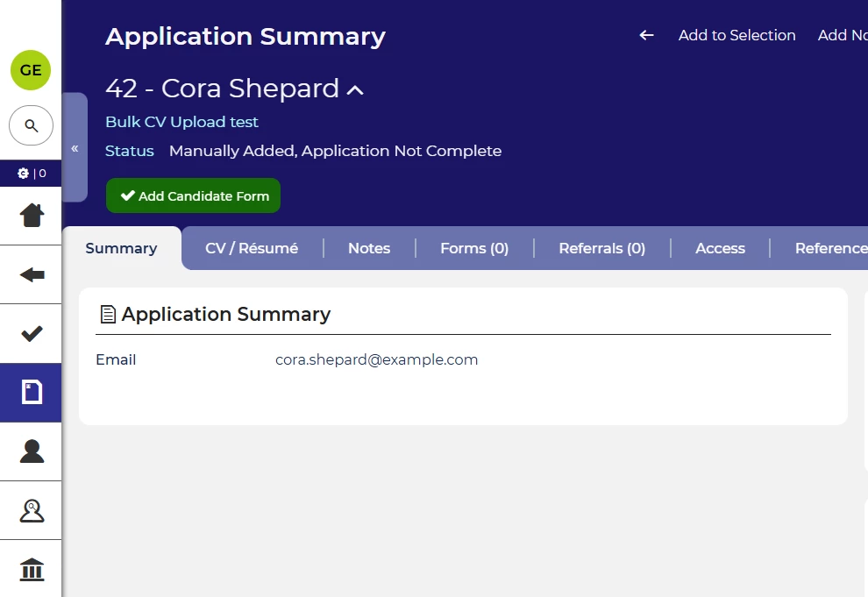The width and height of the screenshot is (868, 597).
Task: Switch to the CV / Résumé tab
Action: (x=252, y=248)
